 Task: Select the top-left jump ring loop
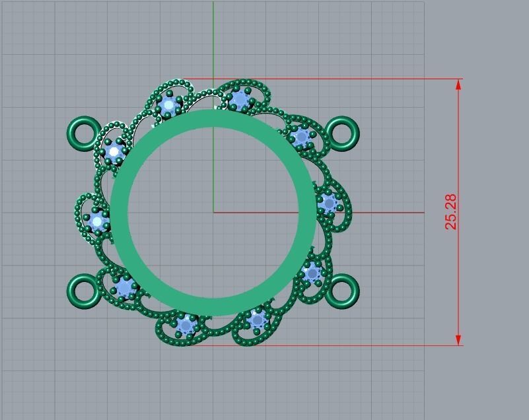click(84, 133)
